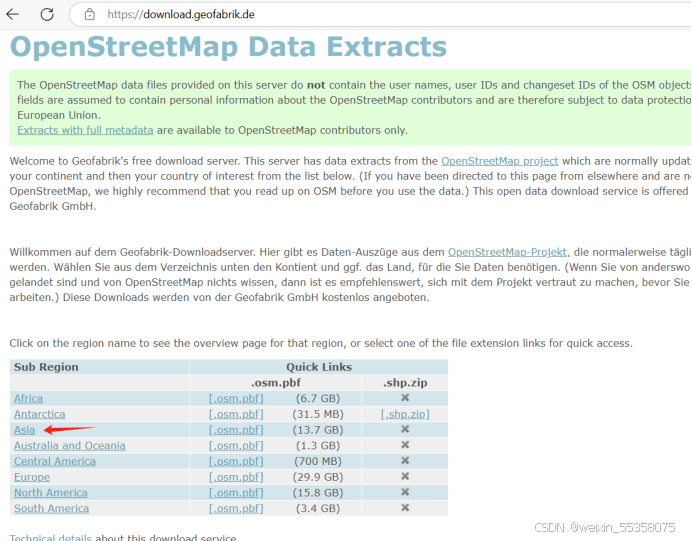Click the .shp.zip sub-header cell
Screen dimensions: 692x541
(x=405, y=383)
